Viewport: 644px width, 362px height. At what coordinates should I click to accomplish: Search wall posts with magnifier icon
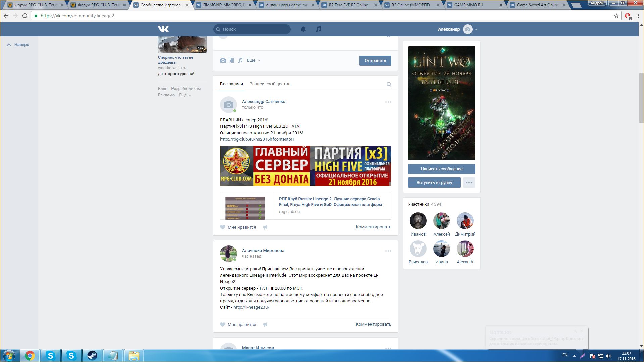389,84
